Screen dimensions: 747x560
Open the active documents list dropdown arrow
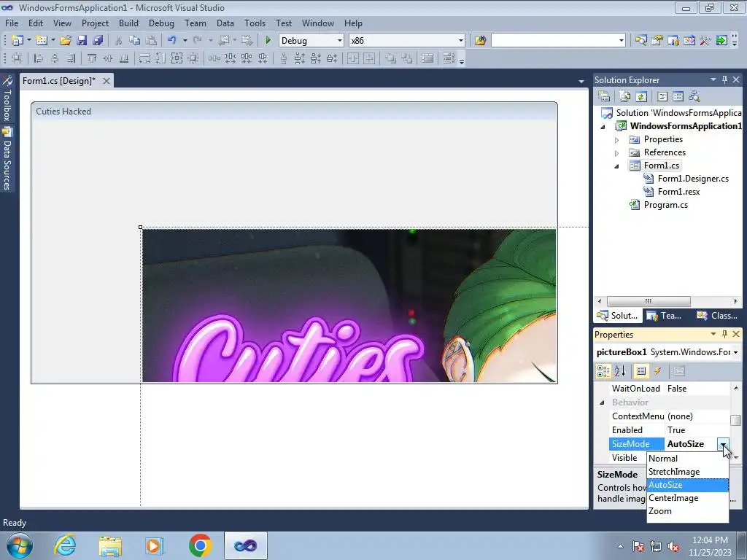pyautogui.click(x=581, y=82)
